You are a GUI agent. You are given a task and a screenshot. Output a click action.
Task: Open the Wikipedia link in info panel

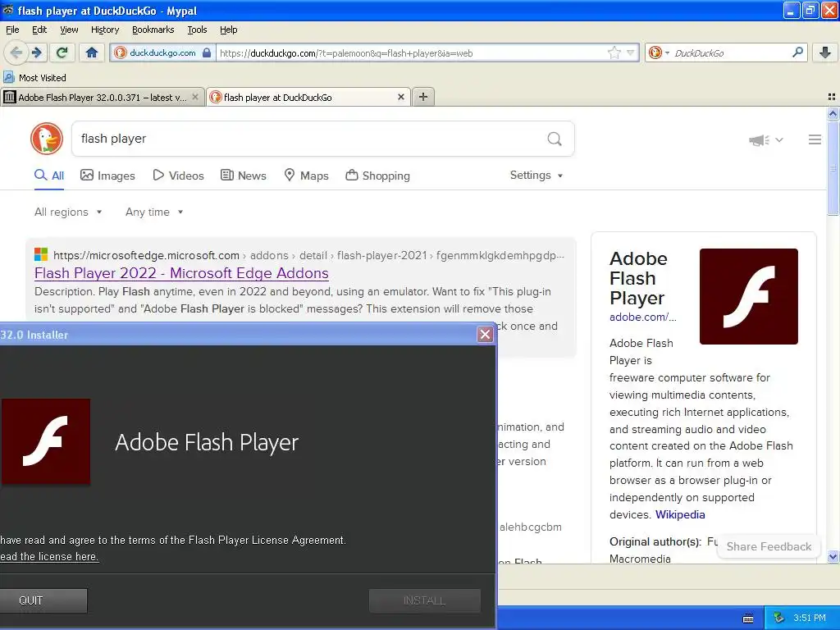pyautogui.click(x=680, y=515)
